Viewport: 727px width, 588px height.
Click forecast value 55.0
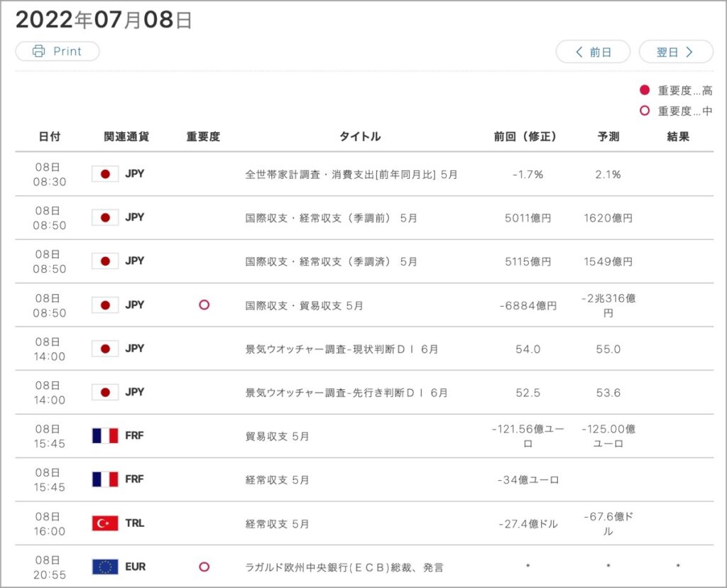tap(608, 349)
